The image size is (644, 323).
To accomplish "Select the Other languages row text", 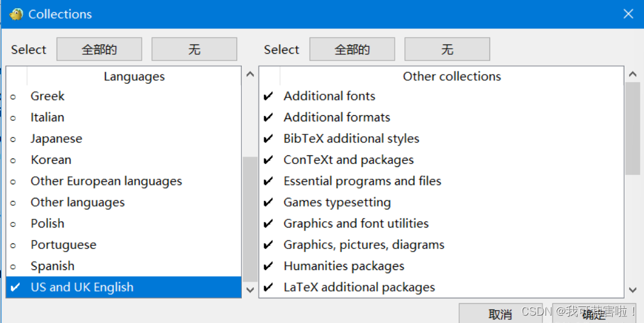I will 77,203.
